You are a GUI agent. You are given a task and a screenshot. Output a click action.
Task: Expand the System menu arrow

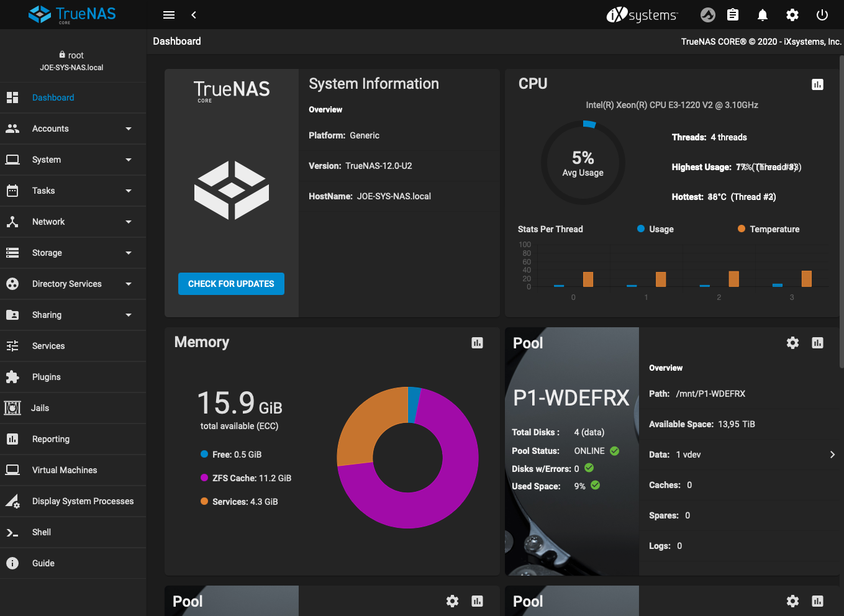coord(129,160)
